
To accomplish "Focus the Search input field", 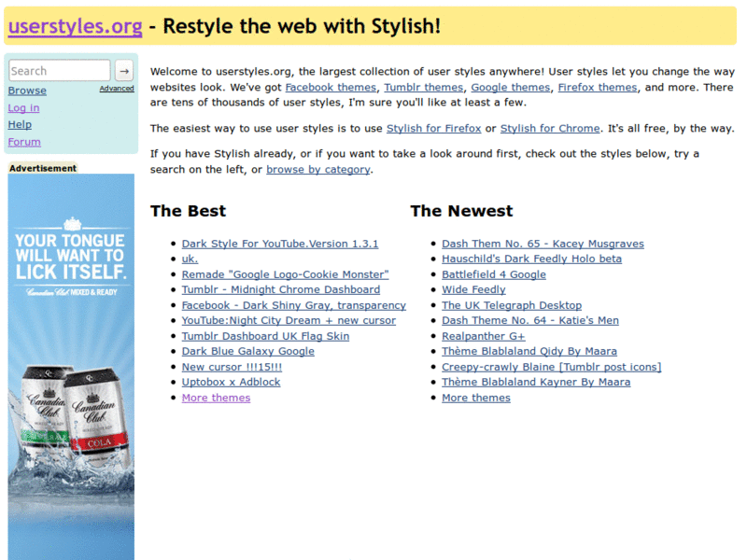I will (x=60, y=71).
